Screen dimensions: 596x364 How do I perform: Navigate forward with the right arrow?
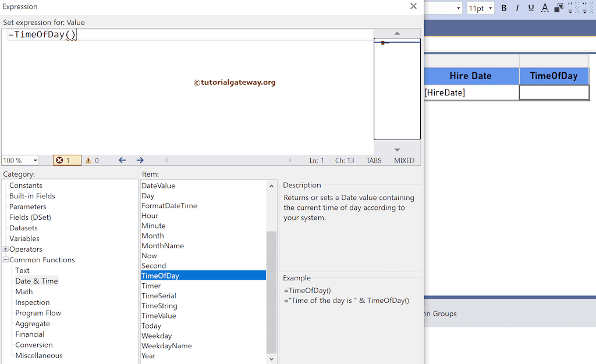pyautogui.click(x=140, y=160)
